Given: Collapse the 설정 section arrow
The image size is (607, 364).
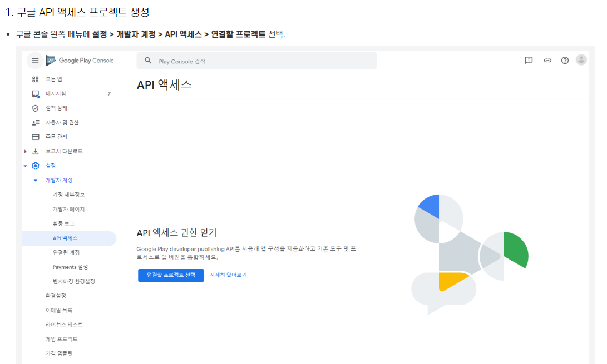Looking at the screenshot, I should click(x=25, y=166).
